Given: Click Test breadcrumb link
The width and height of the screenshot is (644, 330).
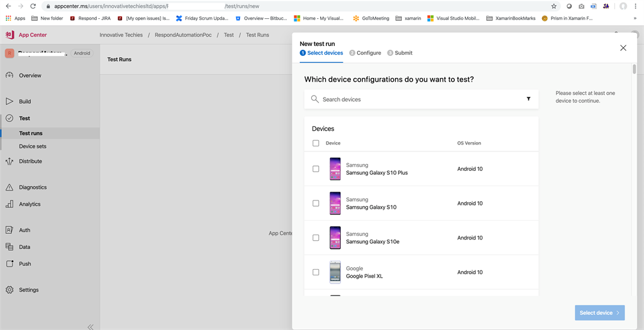Looking at the screenshot, I should [229, 35].
